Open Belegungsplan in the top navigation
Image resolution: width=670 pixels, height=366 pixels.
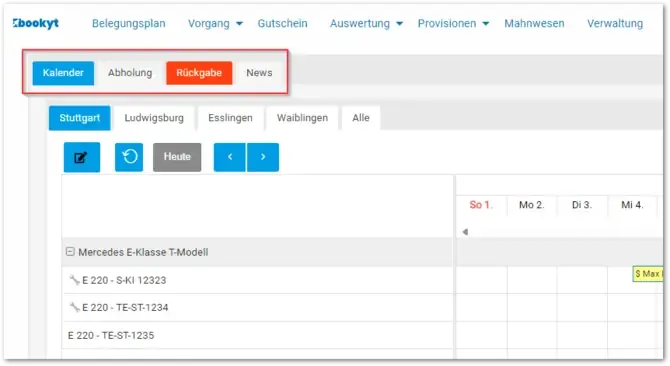coord(129,23)
